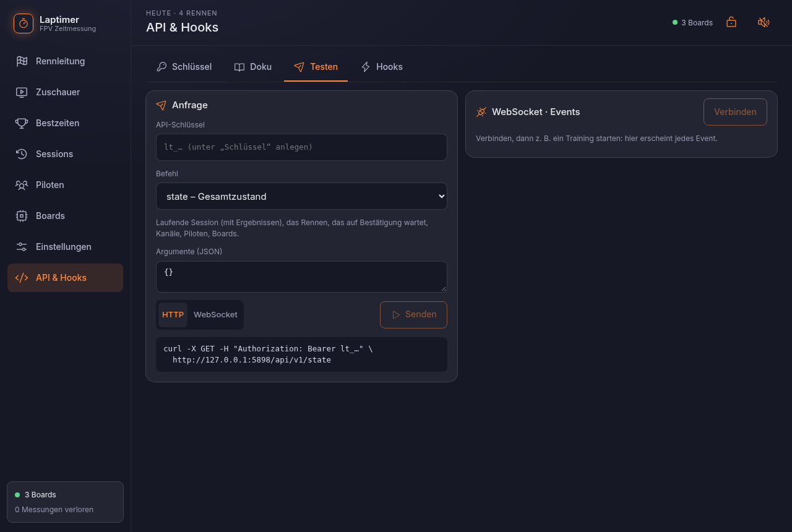The height and width of the screenshot is (532, 792).
Task: Click the plug icon beside WebSocket · Events
Action: coord(481,112)
